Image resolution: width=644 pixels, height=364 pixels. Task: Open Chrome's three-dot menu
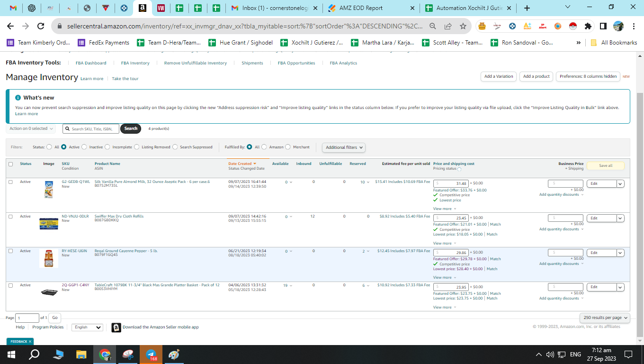pos(634,26)
